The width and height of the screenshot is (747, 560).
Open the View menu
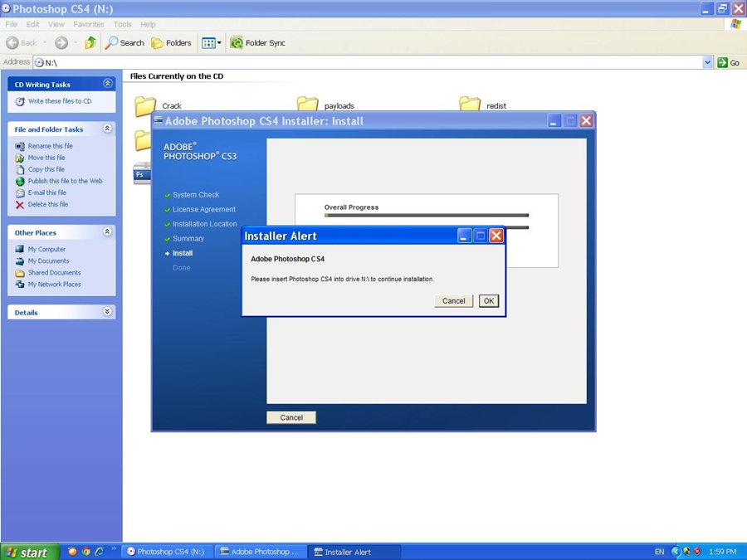(x=56, y=24)
